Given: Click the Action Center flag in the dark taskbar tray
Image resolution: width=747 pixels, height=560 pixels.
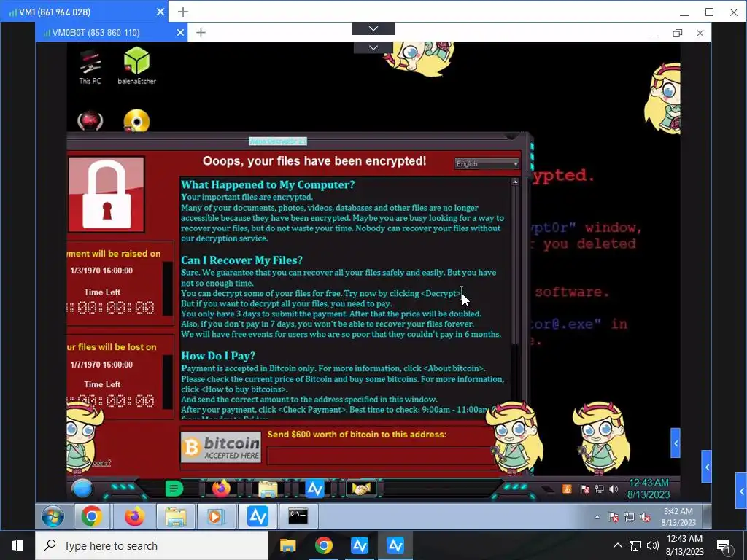Looking at the screenshot, I should 584,489.
